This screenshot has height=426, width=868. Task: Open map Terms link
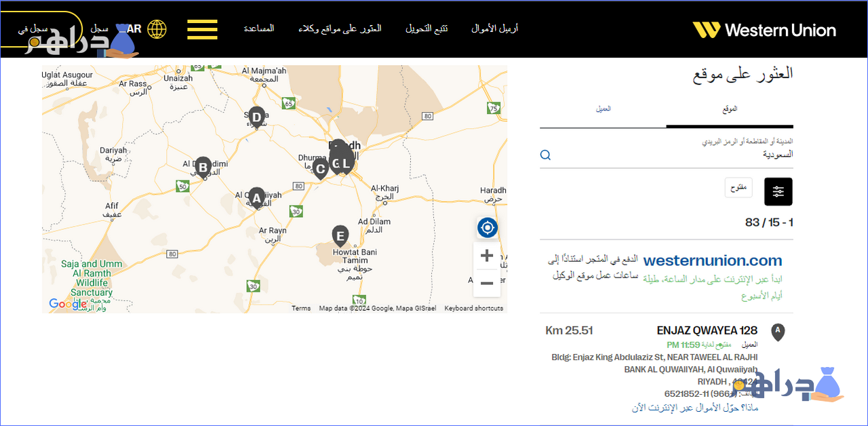coord(301,308)
